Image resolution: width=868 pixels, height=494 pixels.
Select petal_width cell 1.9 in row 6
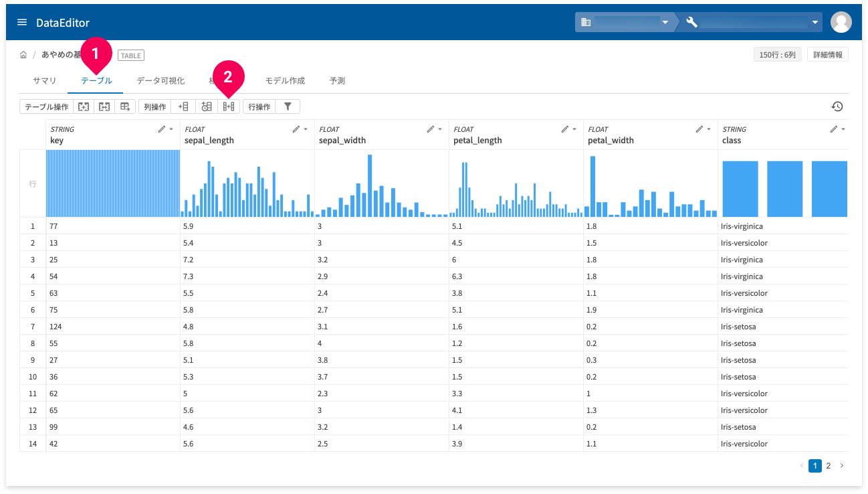(651, 310)
